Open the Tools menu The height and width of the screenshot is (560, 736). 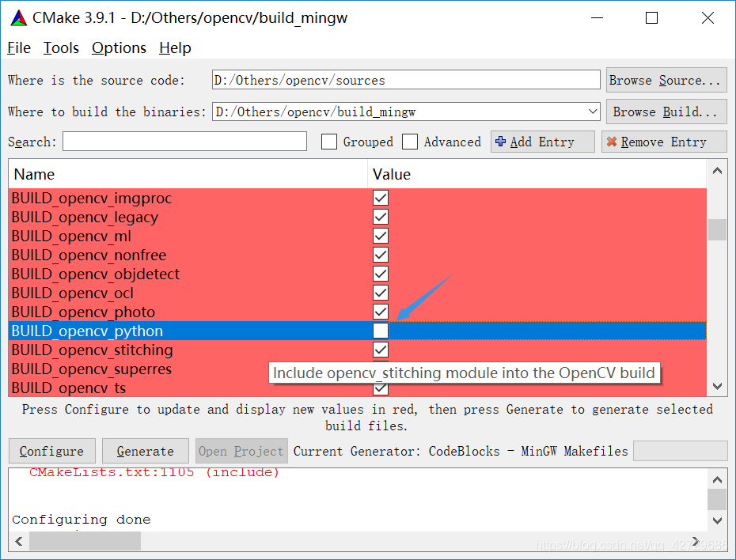click(61, 47)
